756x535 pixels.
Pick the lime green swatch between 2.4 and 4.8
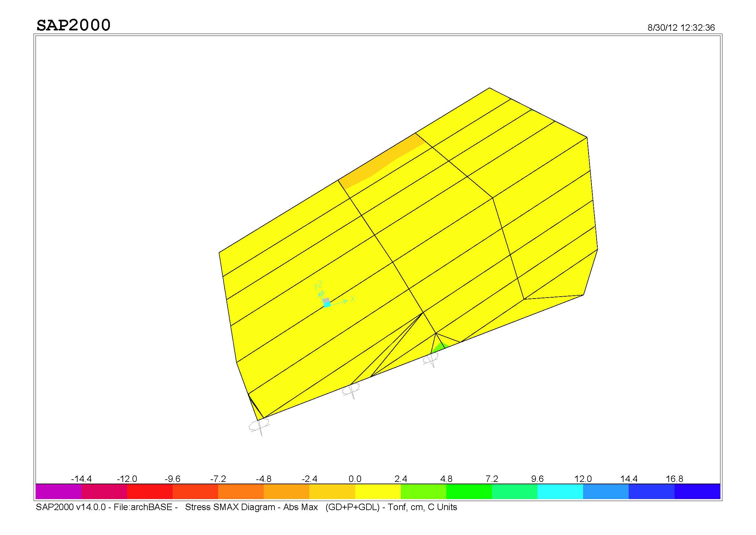click(423, 492)
